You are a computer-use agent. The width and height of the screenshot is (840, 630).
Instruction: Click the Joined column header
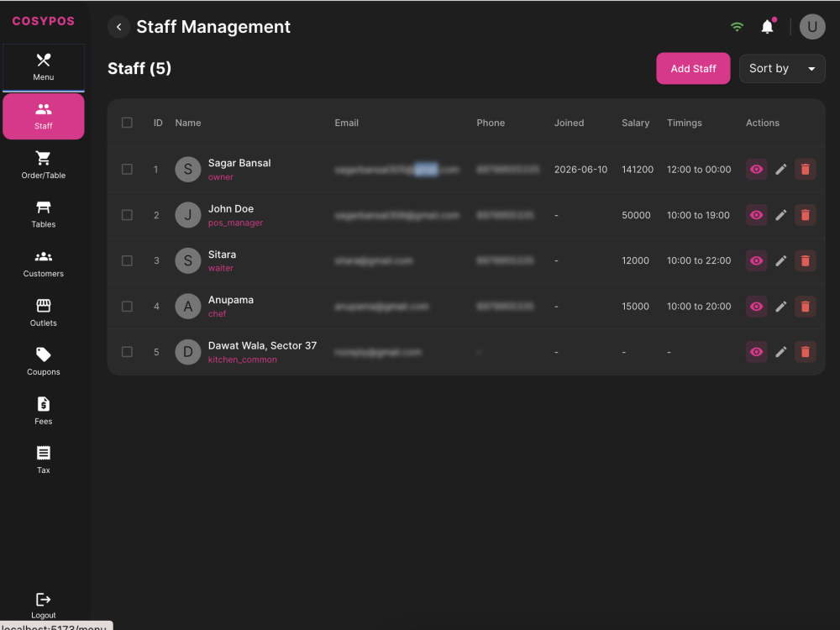569,123
